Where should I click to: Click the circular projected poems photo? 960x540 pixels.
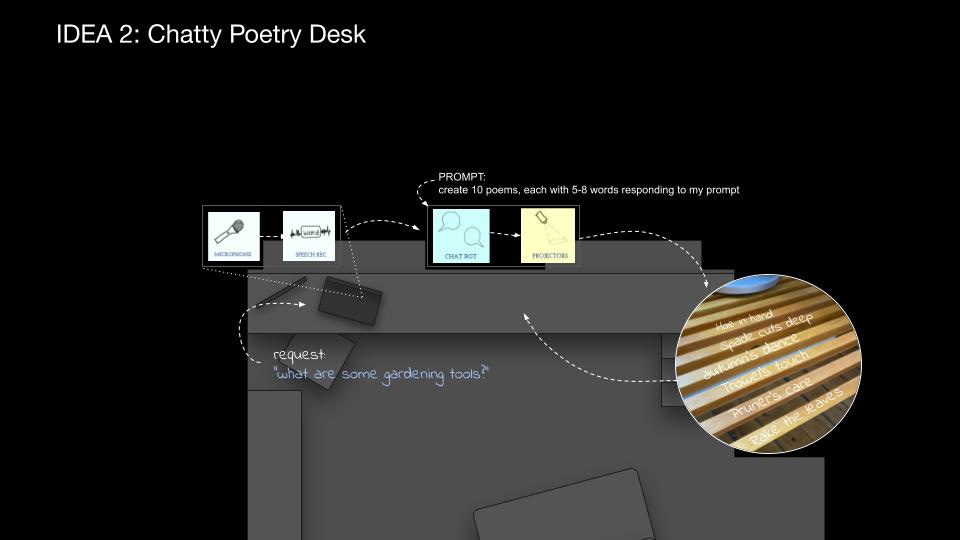(768, 364)
